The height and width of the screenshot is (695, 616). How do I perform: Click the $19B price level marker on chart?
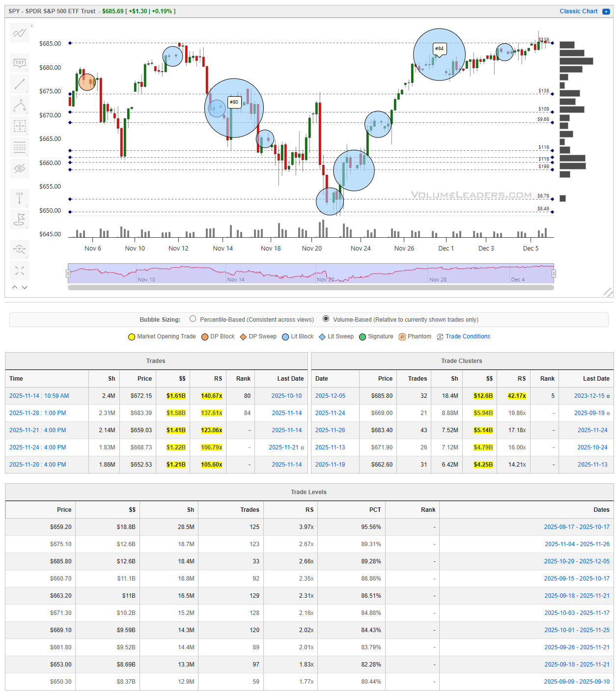click(544, 167)
